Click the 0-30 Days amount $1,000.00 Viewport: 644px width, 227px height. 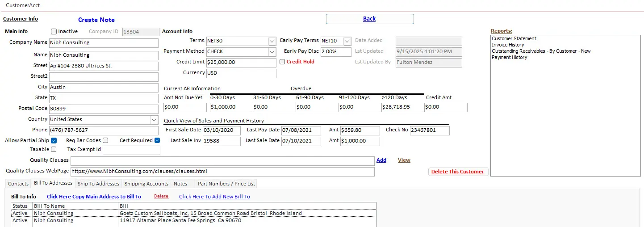click(230, 107)
